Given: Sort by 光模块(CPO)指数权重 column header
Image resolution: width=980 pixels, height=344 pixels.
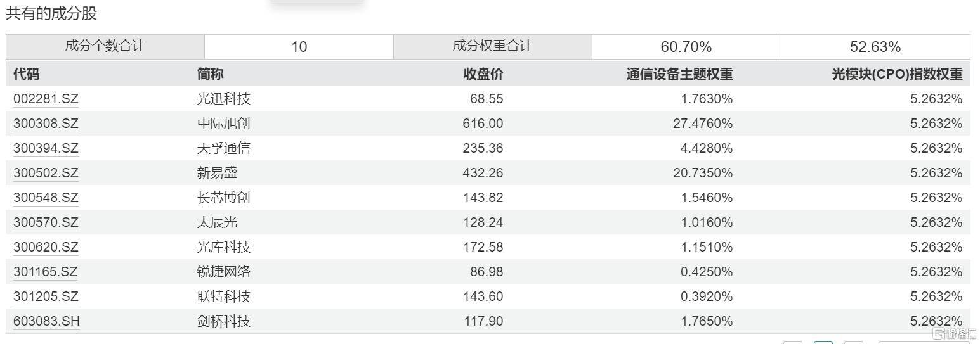Looking at the screenshot, I should point(897,74).
